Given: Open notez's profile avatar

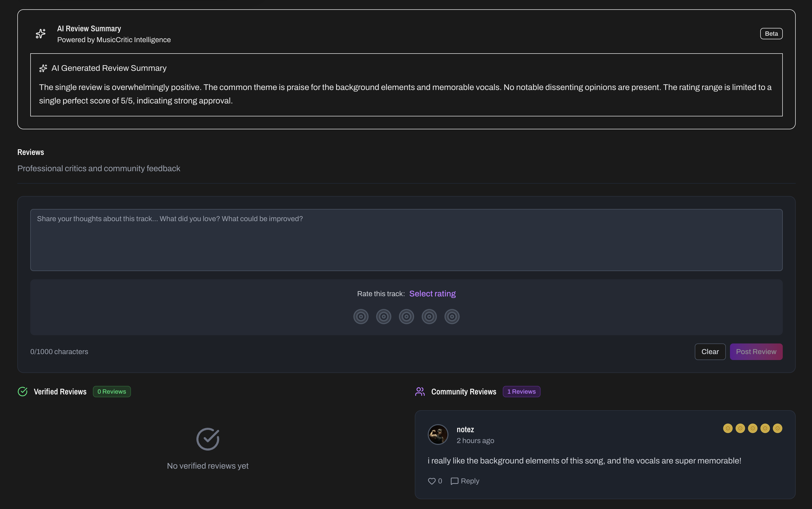Looking at the screenshot, I should (438, 434).
